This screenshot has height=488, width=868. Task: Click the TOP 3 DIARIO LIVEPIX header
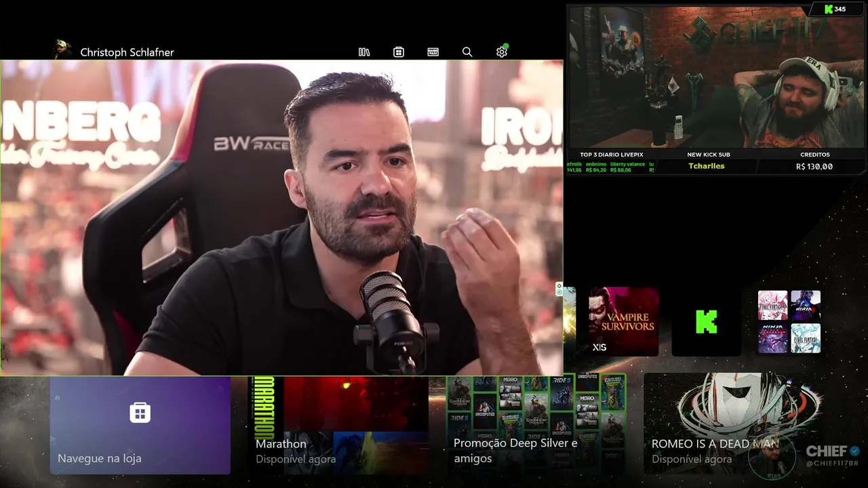610,155
